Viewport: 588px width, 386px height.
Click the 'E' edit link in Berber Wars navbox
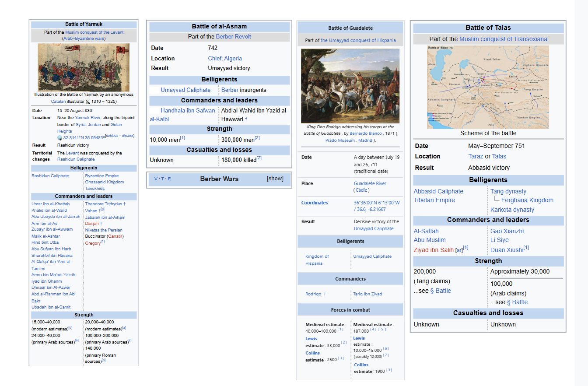pos(169,179)
